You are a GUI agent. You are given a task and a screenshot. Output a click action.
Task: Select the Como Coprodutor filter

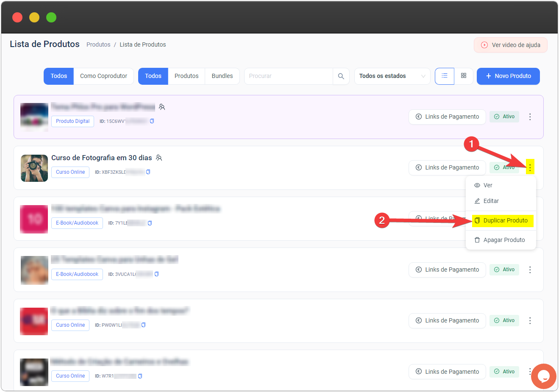[x=103, y=76]
